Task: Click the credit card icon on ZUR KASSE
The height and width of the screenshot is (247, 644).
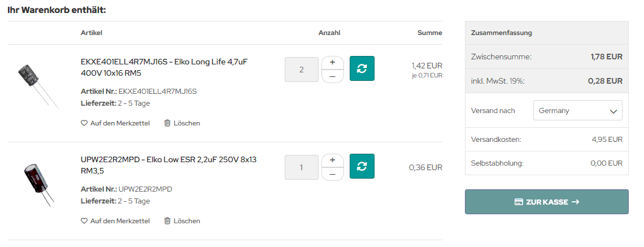Action: click(519, 202)
